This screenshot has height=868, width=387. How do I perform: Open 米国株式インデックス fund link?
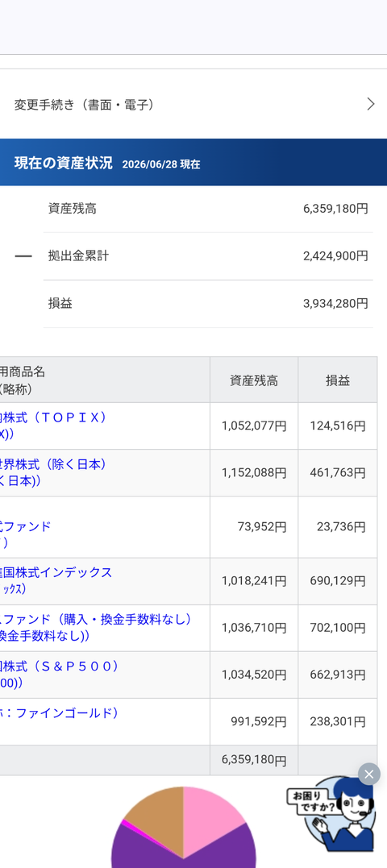tap(56, 581)
